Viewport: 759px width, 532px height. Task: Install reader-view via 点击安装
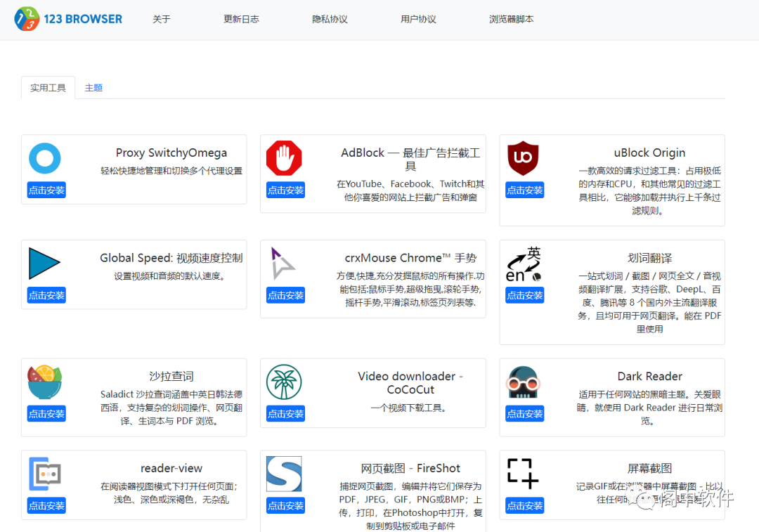pyautogui.click(x=46, y=505)
